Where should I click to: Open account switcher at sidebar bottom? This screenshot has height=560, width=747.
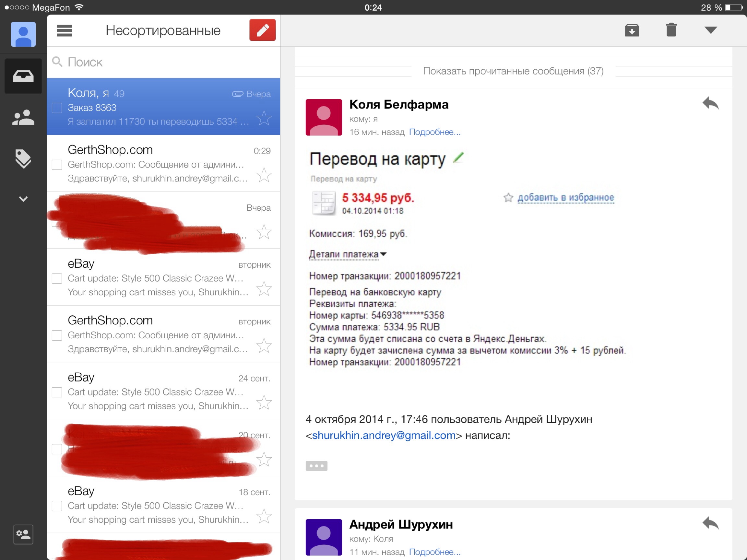(23, 534)
